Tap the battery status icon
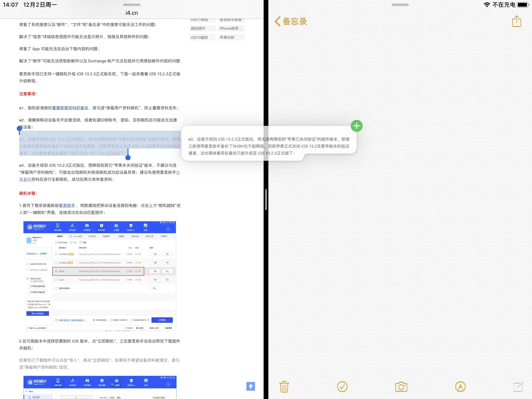The height and width of the screenshot is (399, 532). [x=523, y=5]
